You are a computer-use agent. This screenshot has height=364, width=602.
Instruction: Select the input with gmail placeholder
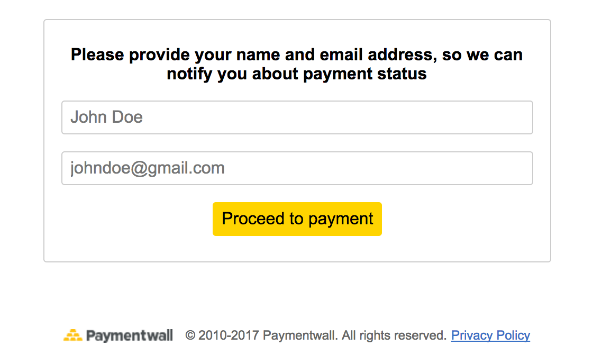(297, 168)
